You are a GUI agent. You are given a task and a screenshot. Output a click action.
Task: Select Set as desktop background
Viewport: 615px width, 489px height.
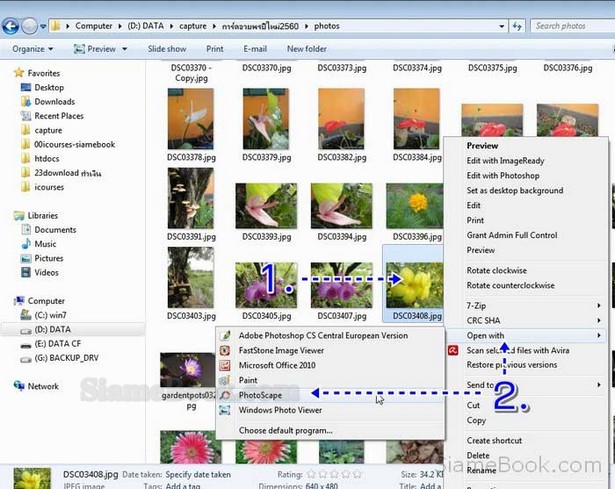point(515,191)
